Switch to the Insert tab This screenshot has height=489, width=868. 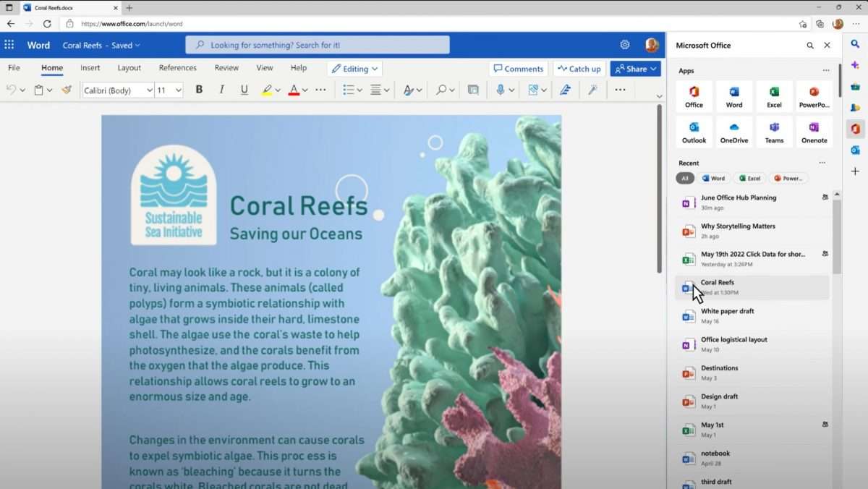90,68
